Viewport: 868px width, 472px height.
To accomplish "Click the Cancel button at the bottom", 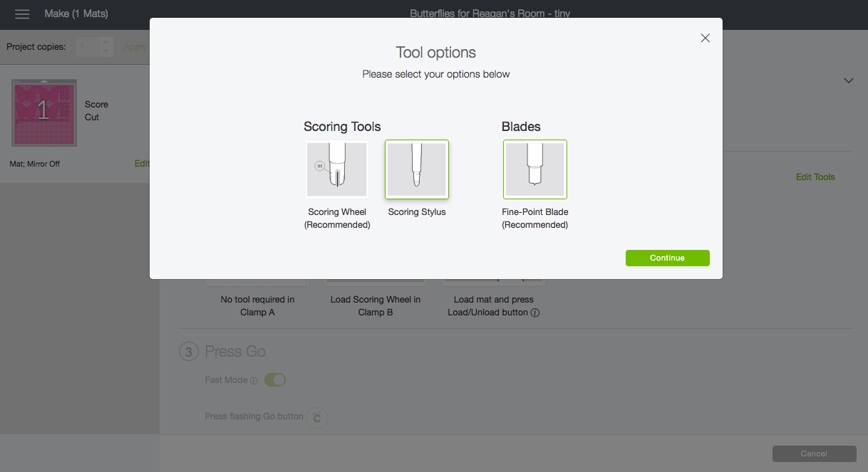I will (814, 453).
